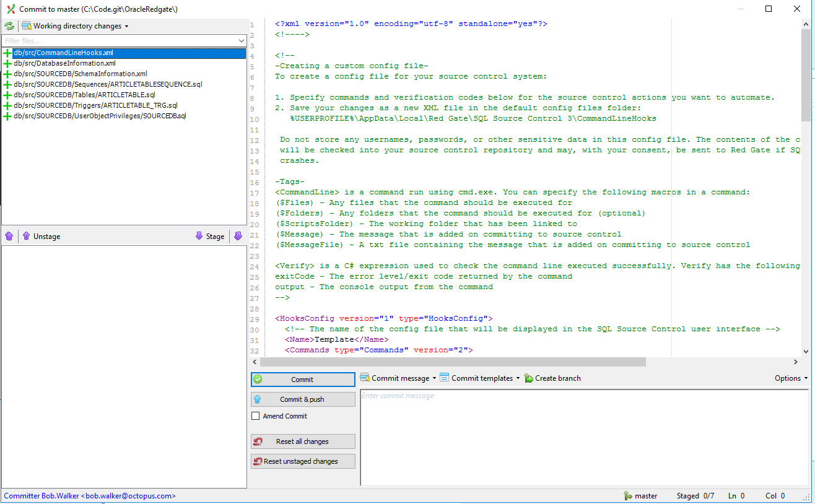Click the Unstage up-arrow button
The height and width of the screenshot is (504, 815).
[41, 236]
